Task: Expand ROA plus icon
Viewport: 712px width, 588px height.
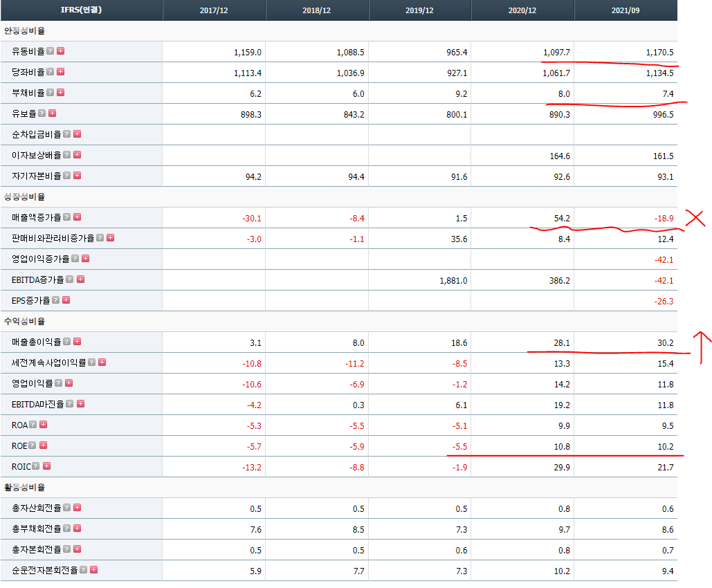Action: [43, 425]
